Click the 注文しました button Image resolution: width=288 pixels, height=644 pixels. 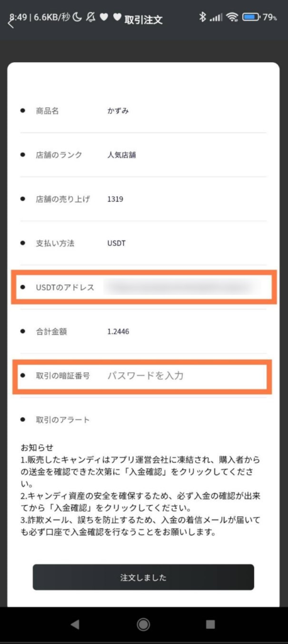[x=143, y=577]
